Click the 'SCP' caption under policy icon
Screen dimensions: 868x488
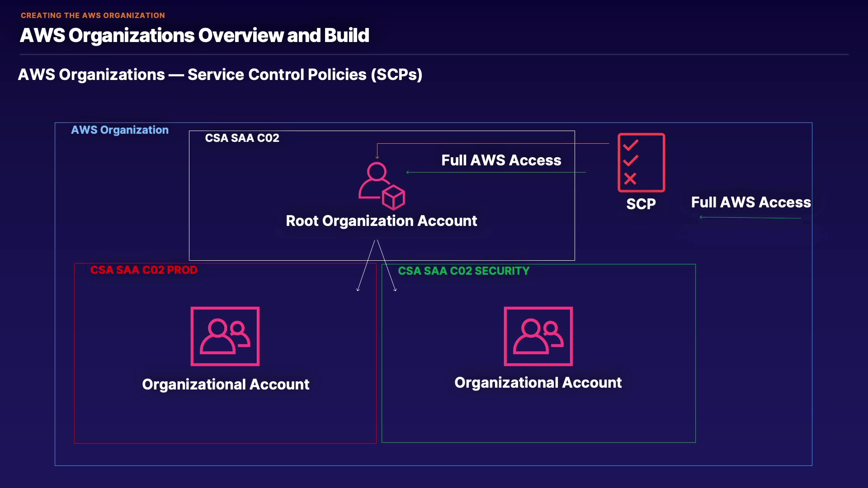641,204
